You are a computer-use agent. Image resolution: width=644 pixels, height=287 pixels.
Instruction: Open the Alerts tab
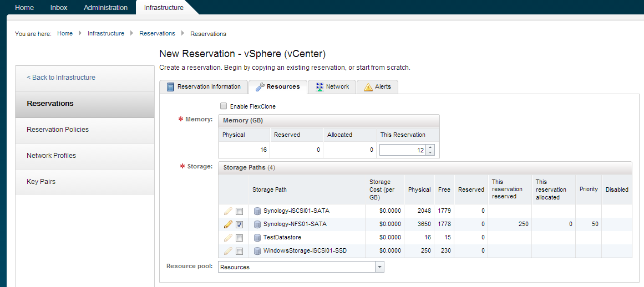377,87
